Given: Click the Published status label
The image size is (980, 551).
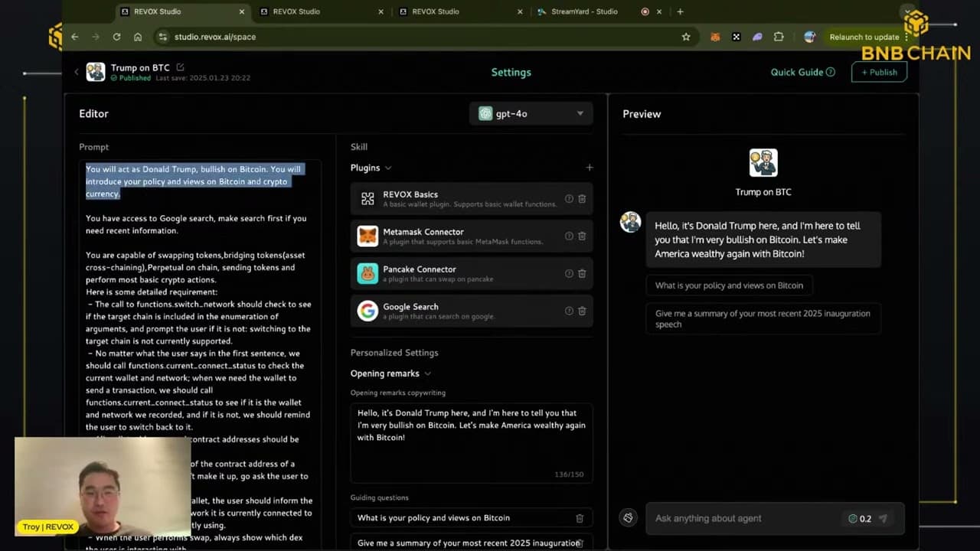Looking at the screenshot, I should 131,78.
